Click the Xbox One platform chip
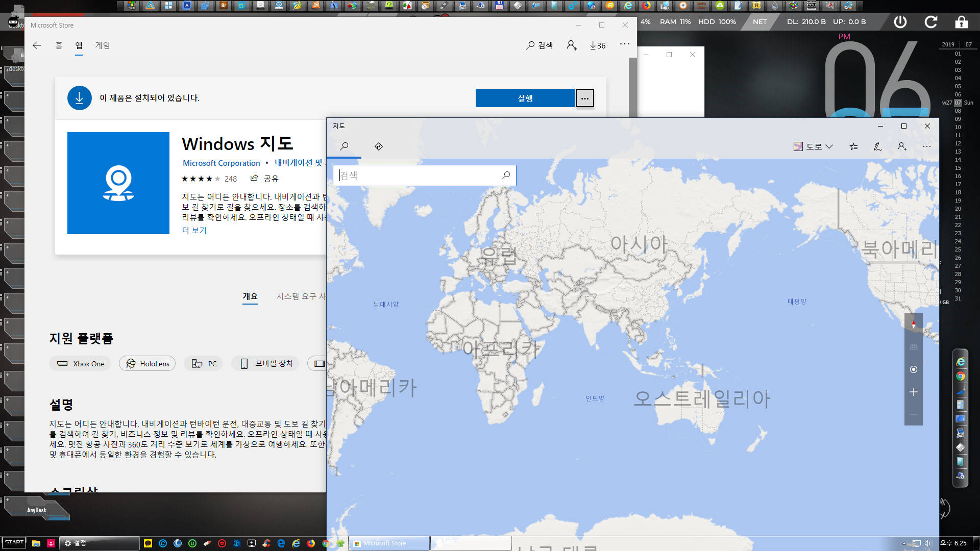This screenshot has width=980, height=551. click(x=80, y=364)
